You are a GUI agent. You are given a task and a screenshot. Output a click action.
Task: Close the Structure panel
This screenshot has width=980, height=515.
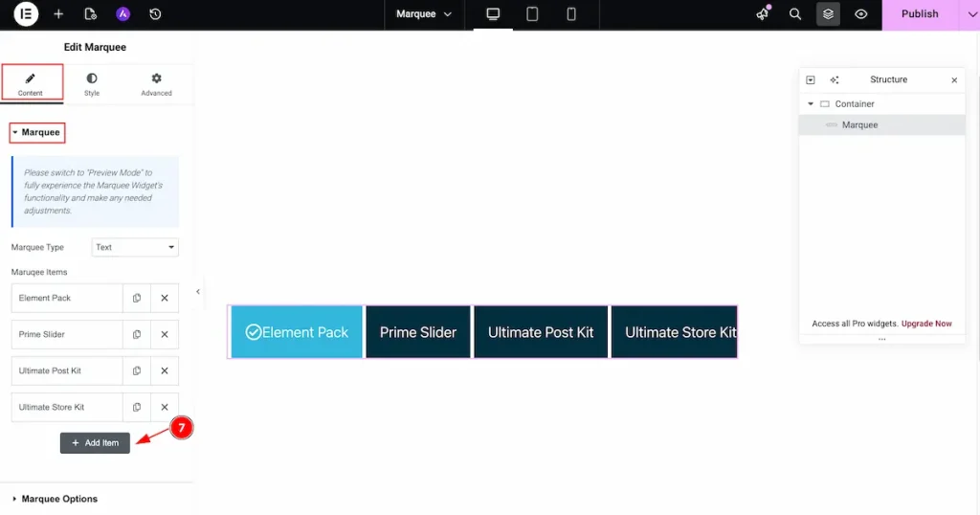954,80
